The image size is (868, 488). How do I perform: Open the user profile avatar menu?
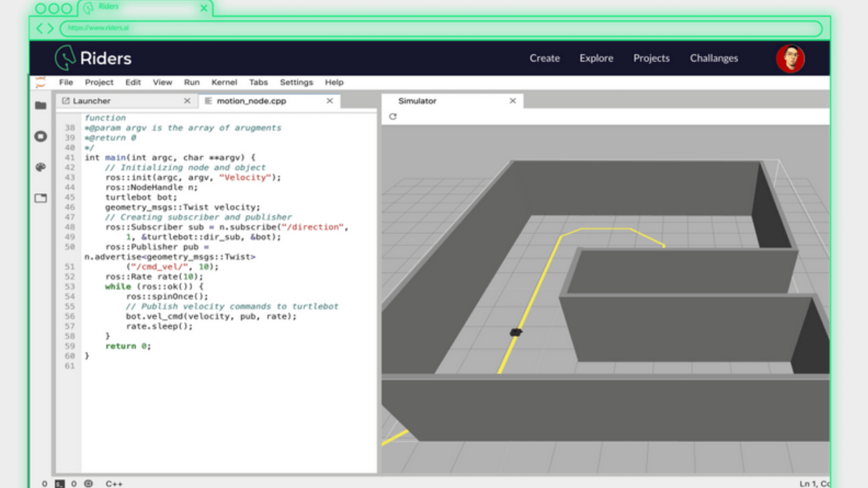[791, 58]
